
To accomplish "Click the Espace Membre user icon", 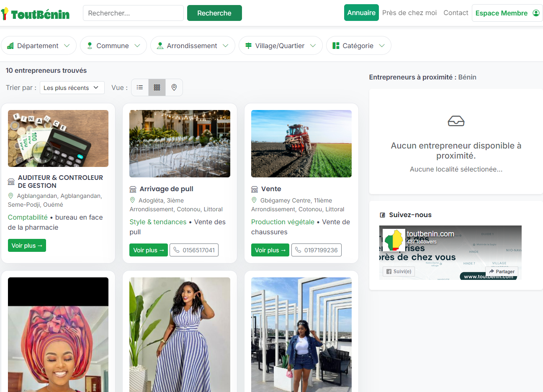I will tap(536, 13).
